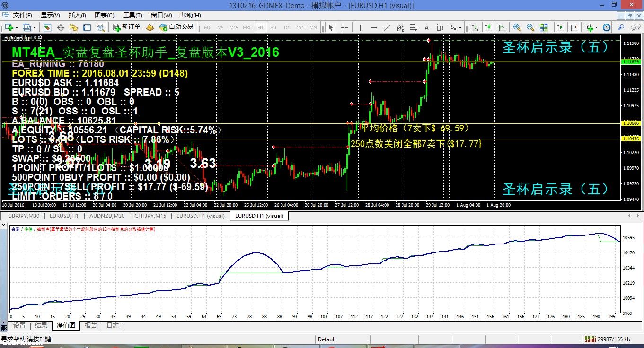Select the Fibonacci retracement tool
Image resolution: width=644 pixels, height=348 pixels.
click(413, 27)
